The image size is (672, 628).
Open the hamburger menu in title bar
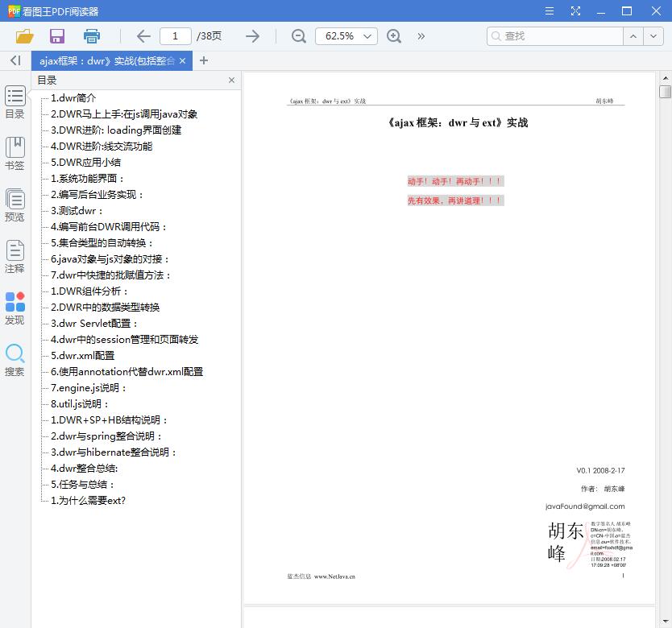pos(549,11)
